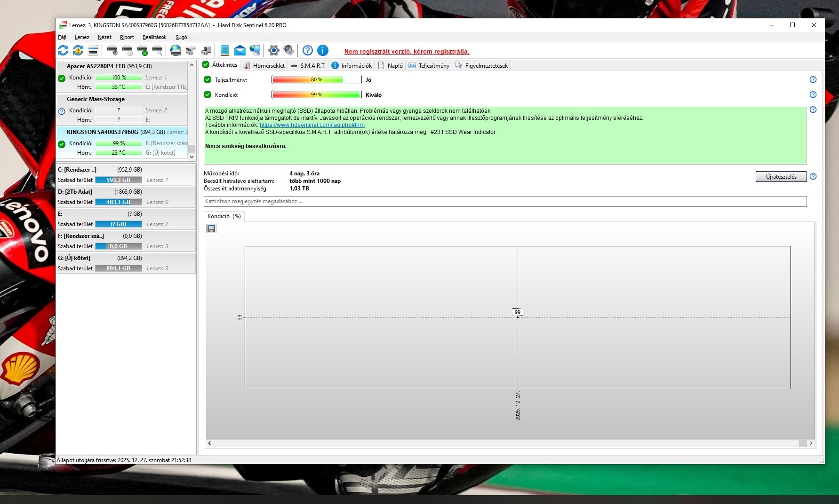Click the Kondíció 99 % bar in overview
Image resolution: width=839 pixels, height=504 pixels.
316,95
